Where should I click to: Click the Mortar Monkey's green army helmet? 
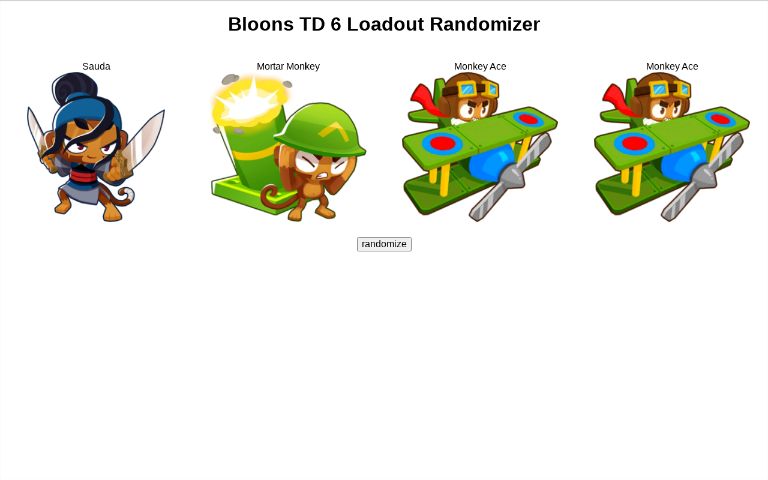tap(322, 130)
